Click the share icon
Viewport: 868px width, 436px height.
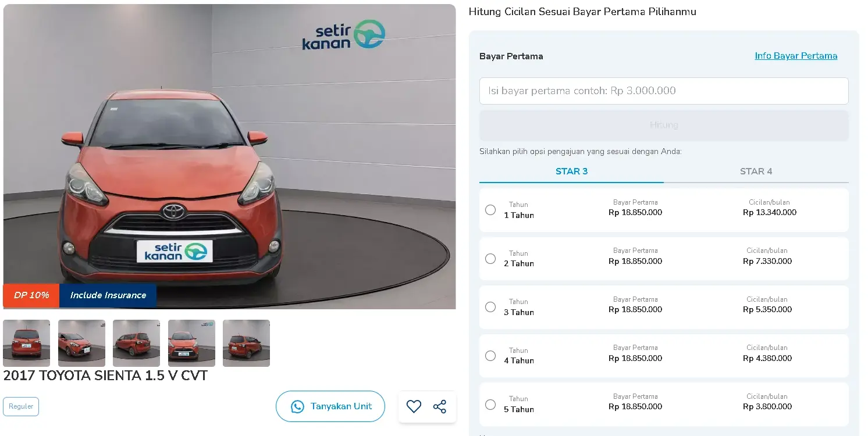tap(440, 407)
